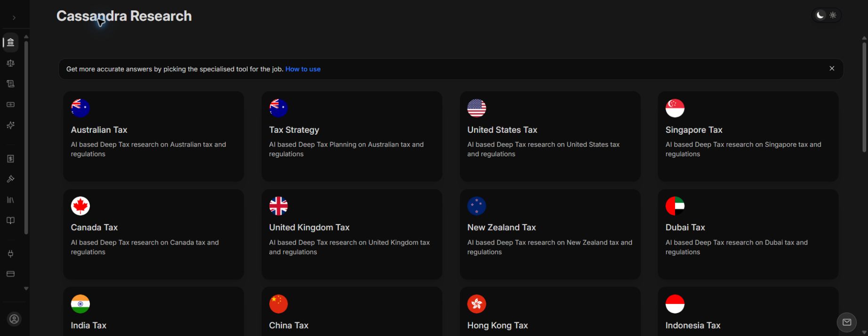Click the Dubai tax research description

coord(737,247)
